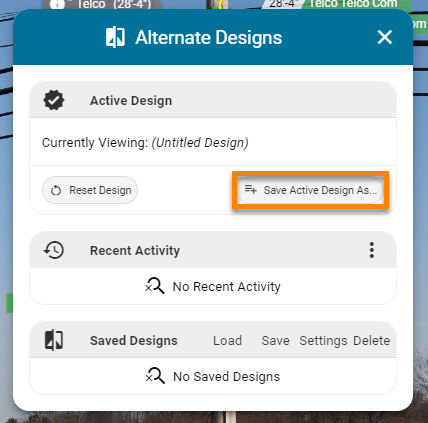Screen dimensions: 428x423
Task: Click the Saved Designs section title
Action: pyautogui.click(x=134, y=341)
